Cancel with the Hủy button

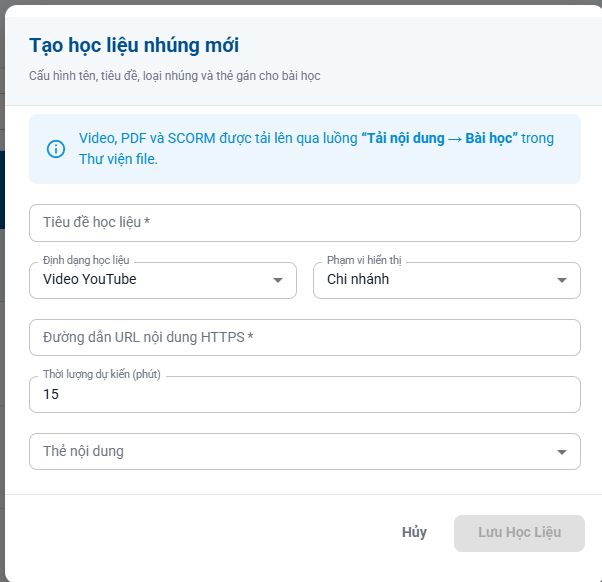point(414,532)
